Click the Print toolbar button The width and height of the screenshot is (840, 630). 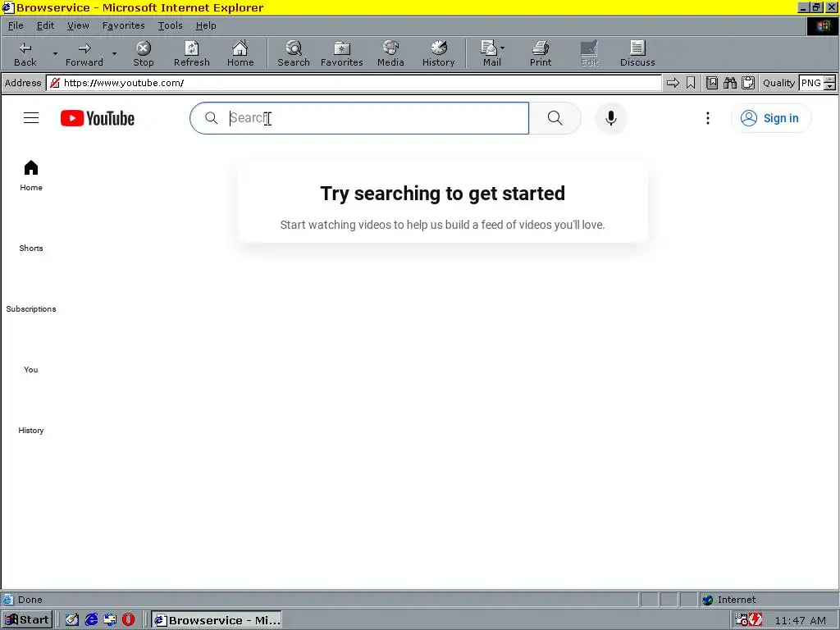[541, 54]
